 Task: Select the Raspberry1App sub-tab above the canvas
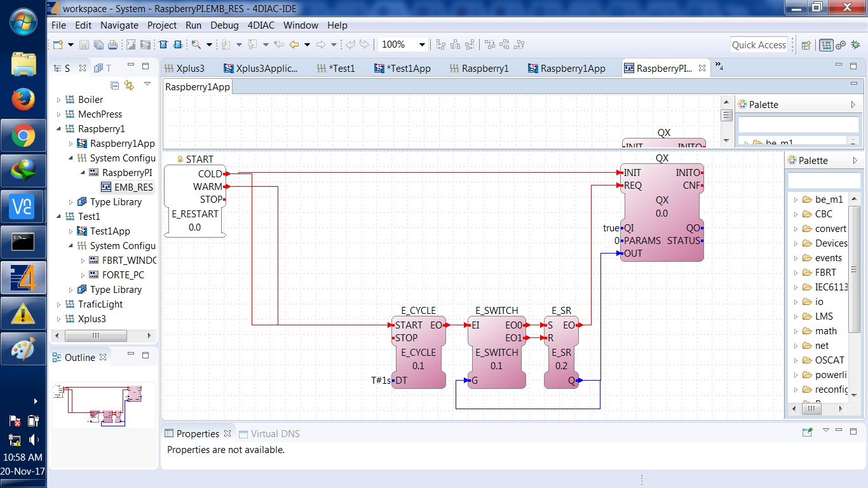pyautogui.click(x=198, y=87)
